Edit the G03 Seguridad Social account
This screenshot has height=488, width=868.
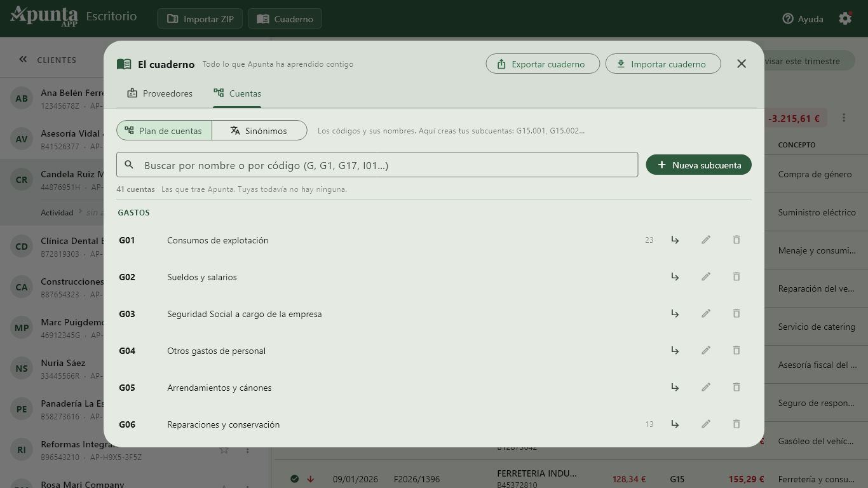[705, 314]
